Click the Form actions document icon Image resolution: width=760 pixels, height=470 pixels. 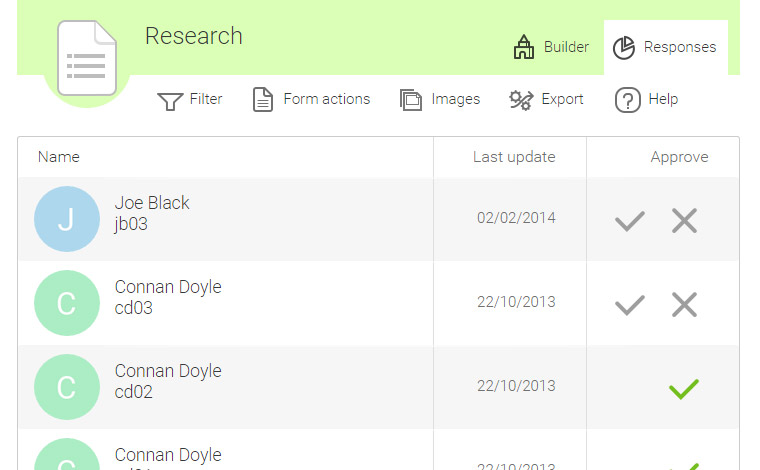(x=263, y=100)
